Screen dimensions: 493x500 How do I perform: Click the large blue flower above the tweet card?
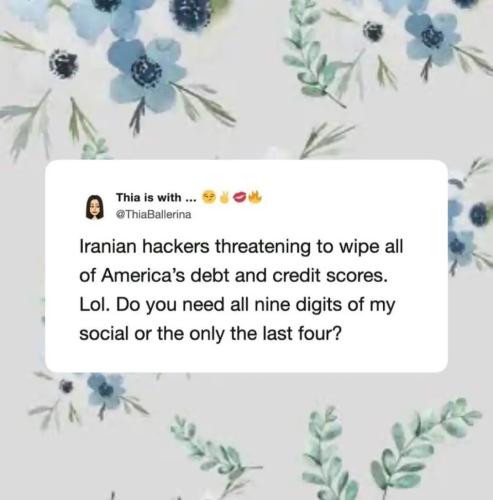tap(145, 72)
